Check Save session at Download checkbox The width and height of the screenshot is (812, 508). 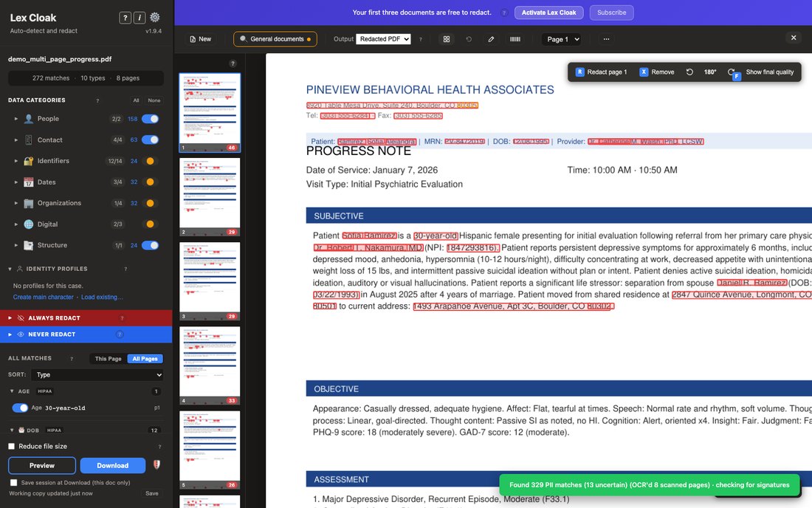pos(13,483)
